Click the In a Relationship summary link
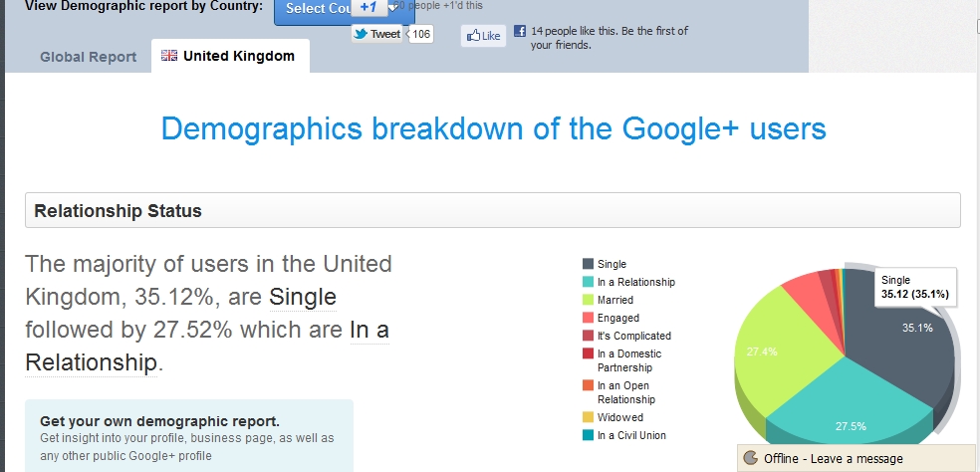Image resolution: width=980 pixels, height=472 pixels. 207,346
